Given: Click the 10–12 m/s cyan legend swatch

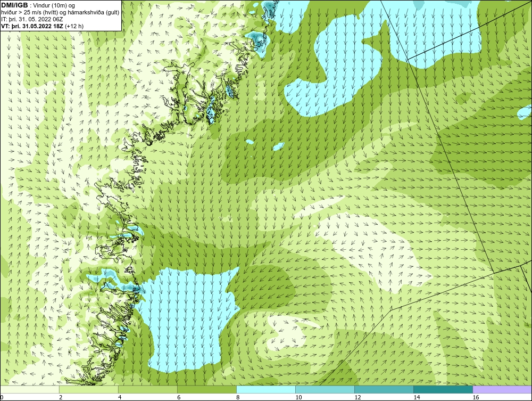Looking at the screenshot, I should [325, 389].
